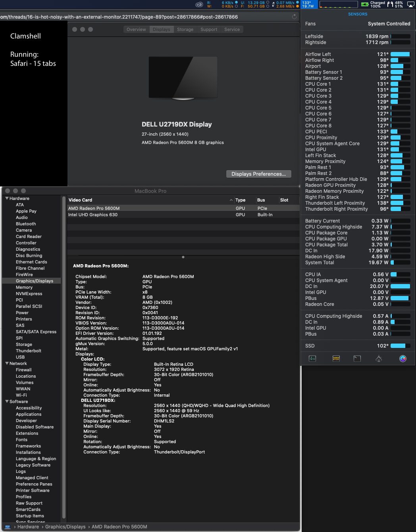Click the Dell monitor thumbnail image
Screen dimensions: 416x532
pos(183,78)
